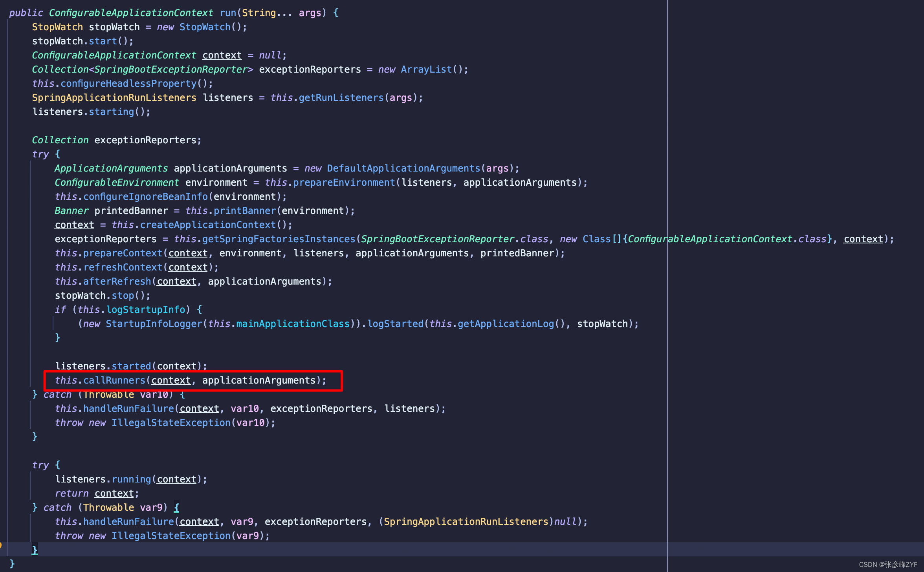924x572 pixels.
Task: Click 'printBanner' method call
Action: (245, 211)
